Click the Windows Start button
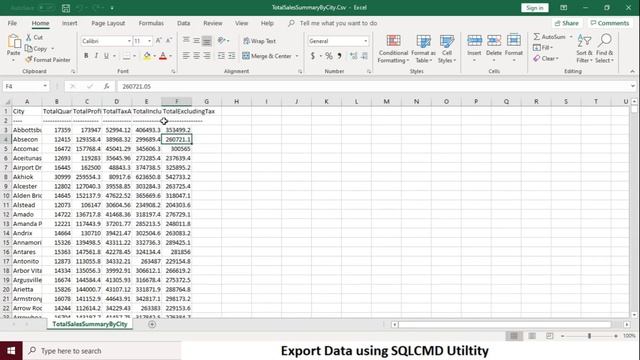This screenshot has width=640, height=360. (11, 351)
